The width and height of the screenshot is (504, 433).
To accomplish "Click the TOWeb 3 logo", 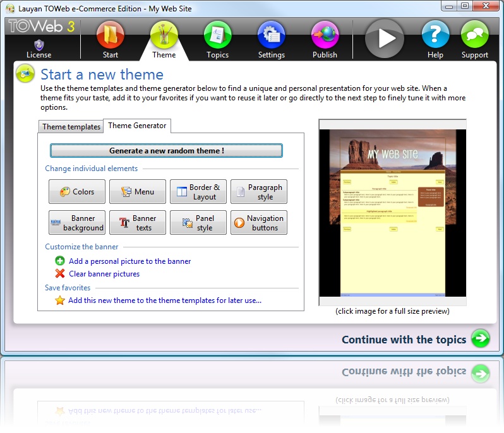I will (42, 27).
